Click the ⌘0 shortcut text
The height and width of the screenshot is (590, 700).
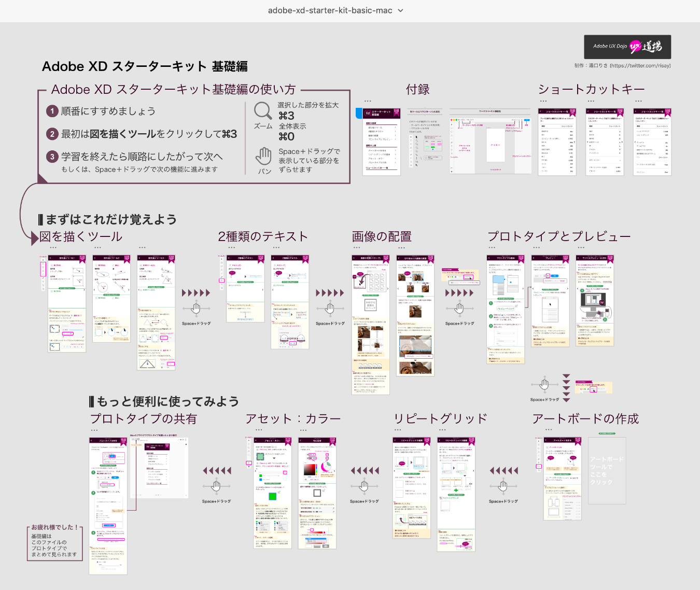coord(286,136)
